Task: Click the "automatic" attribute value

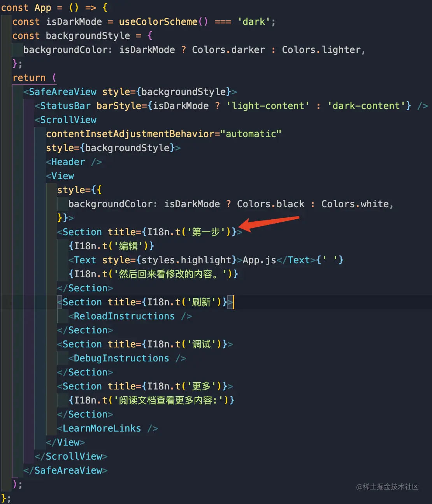Action: pyautogui.click(x=251, y=134)
